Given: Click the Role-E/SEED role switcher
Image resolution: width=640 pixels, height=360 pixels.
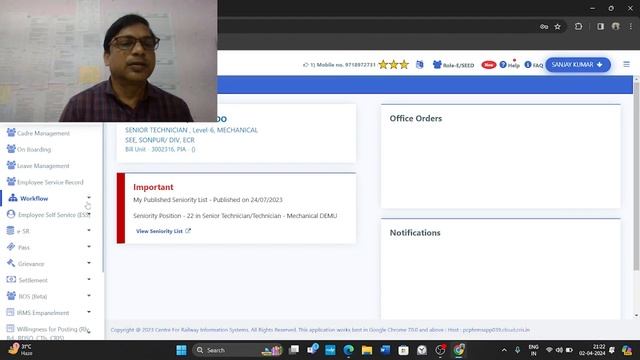Looking at the screenshot, I should [453, 65].
